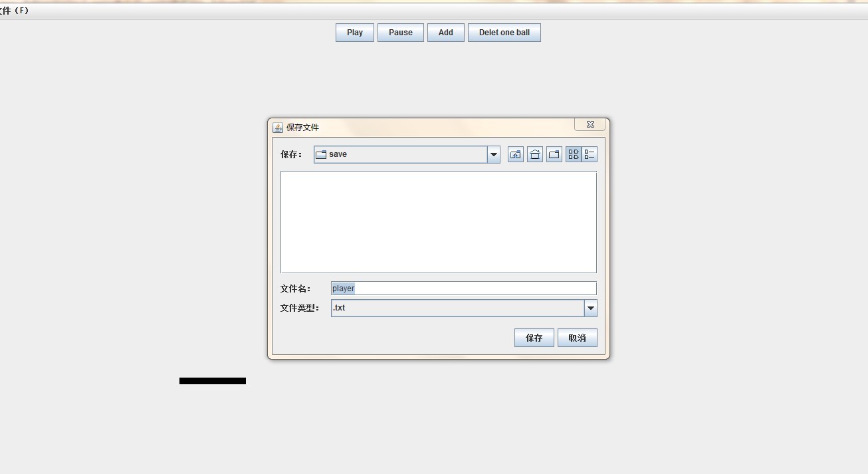Open the 文件 (F) menu

click(x=14, y=11)
